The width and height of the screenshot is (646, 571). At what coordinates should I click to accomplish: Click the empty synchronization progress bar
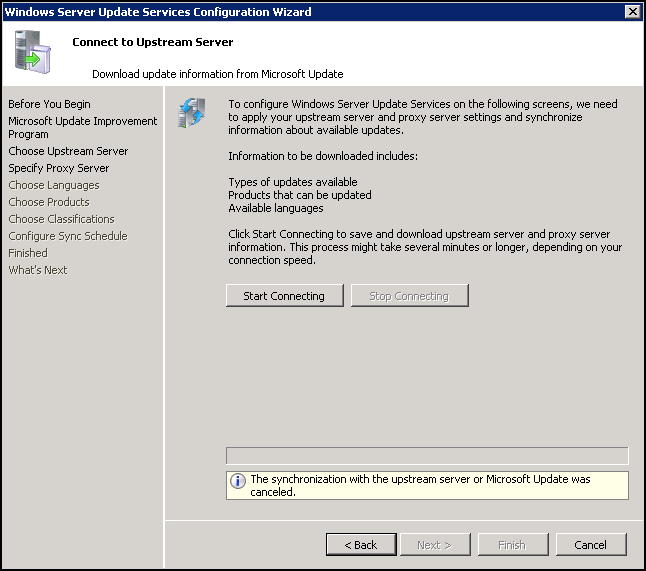[x=427, y=455]
